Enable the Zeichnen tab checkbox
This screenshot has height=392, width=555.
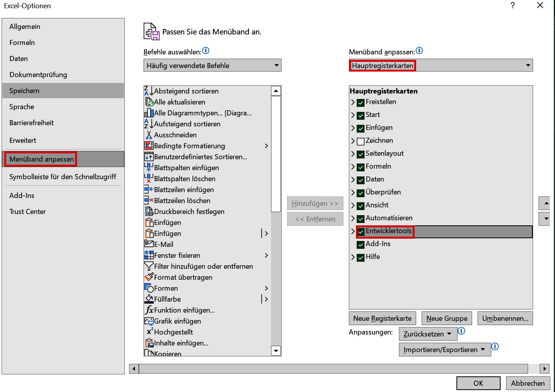(x=360, y=141)
